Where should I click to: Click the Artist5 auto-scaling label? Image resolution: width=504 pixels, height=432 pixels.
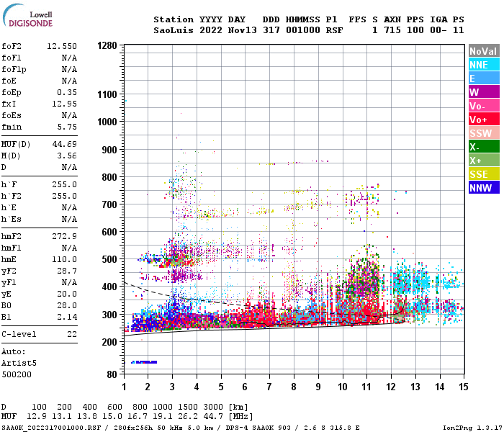point(19,363)
